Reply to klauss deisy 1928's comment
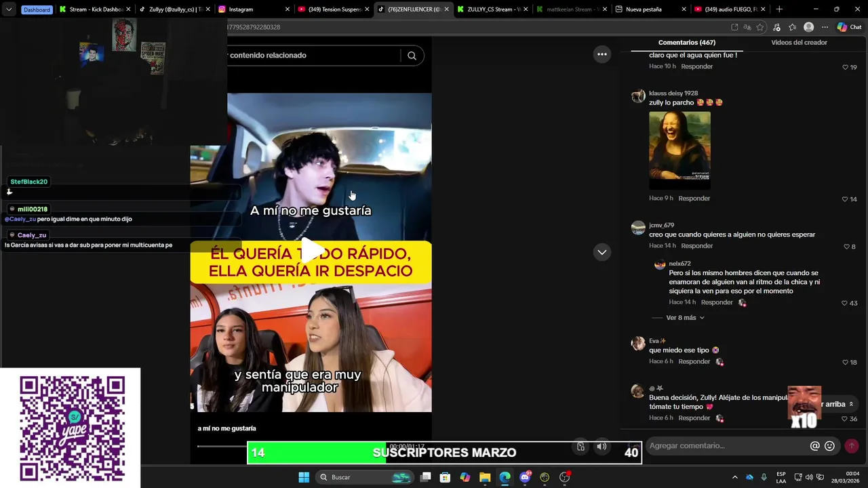Image resolution: width=868 pixels, height=488 pixels. tap(694, 199)
